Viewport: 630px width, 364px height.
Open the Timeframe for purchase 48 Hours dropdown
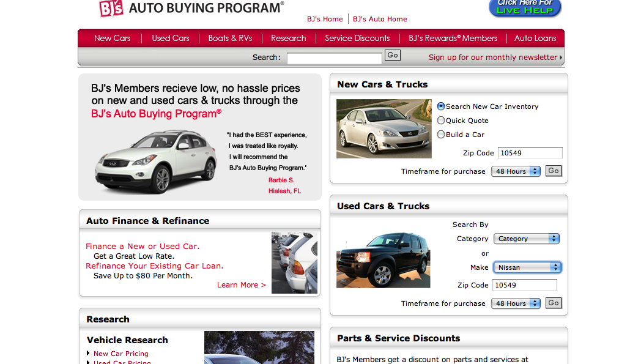[x=516, y=171]
